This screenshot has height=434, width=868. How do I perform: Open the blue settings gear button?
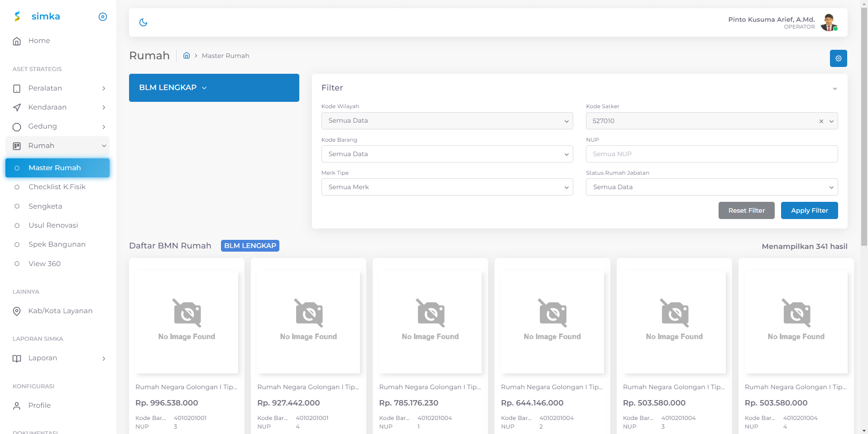(x=839, y=58)
